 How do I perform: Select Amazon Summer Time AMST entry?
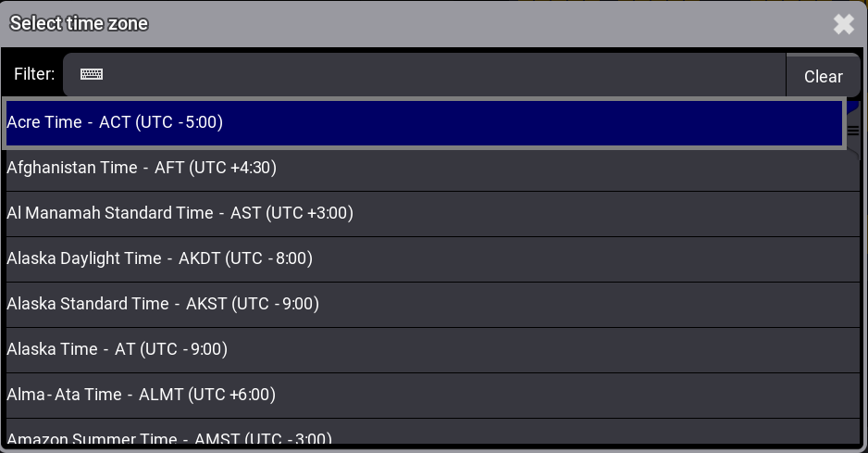pyautogui.click(x=432, y=432)
